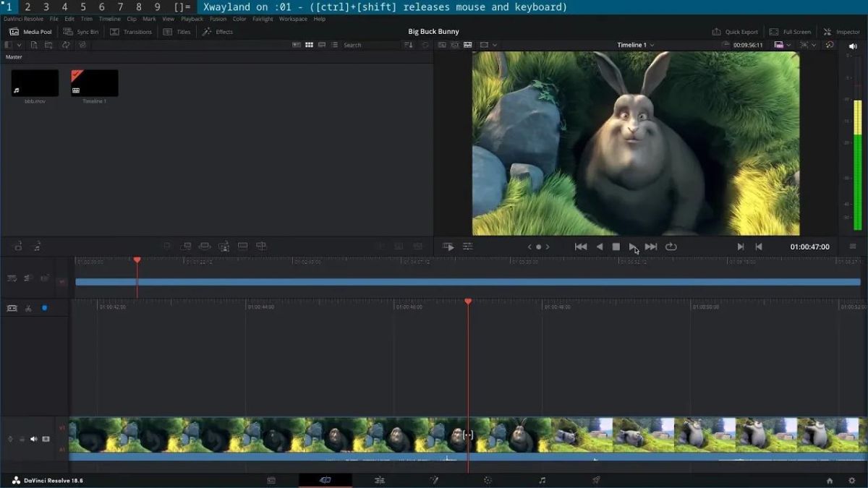Click the Media Pool button

[30, 32]
